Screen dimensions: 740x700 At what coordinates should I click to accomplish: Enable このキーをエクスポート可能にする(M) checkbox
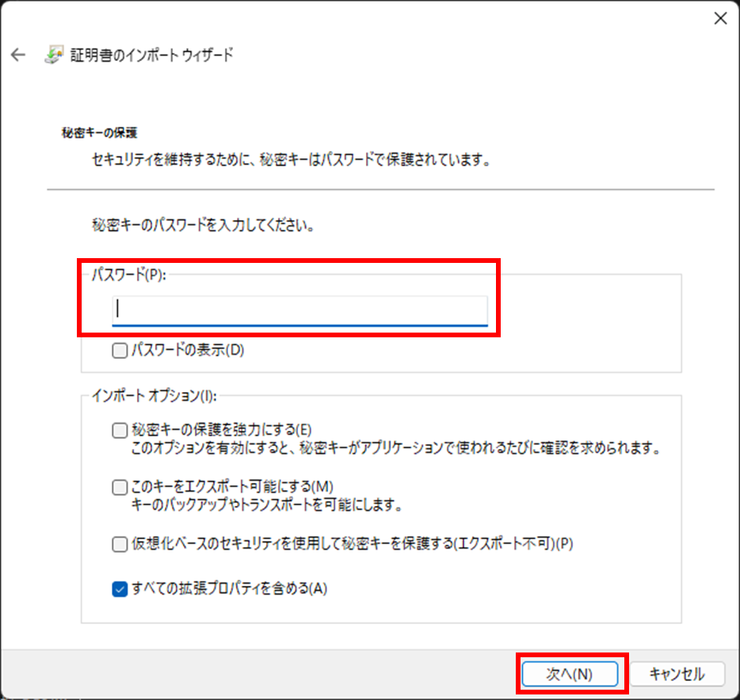pos(120,486)
